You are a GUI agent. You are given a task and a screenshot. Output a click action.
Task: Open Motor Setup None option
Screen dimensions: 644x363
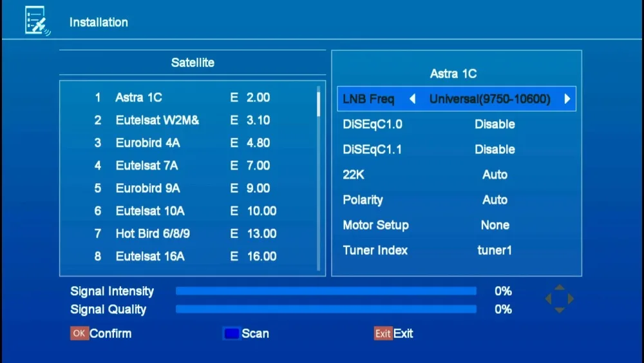click(495, 225)
